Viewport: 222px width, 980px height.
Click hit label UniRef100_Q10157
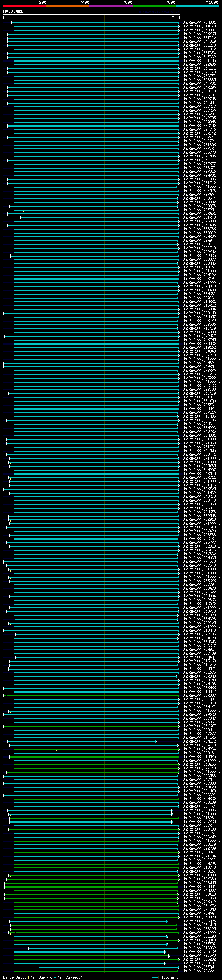pyautogui.click(x=199, y=267)
